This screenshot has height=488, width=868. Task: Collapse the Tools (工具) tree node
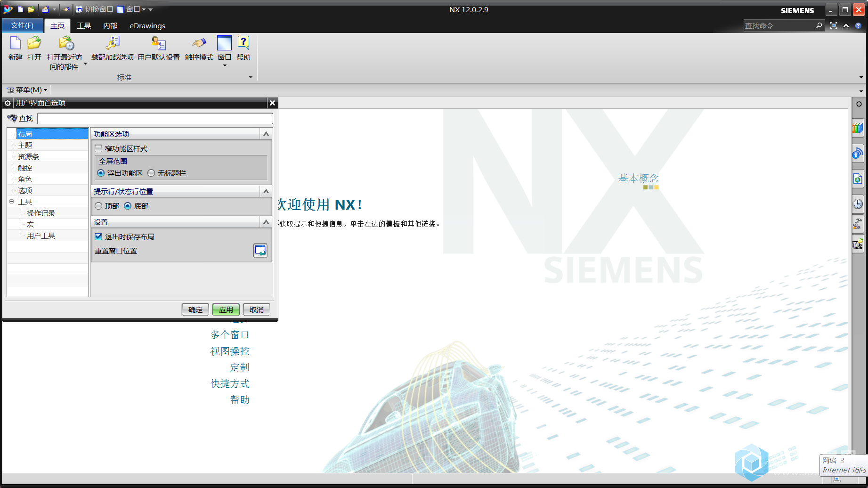12,202
